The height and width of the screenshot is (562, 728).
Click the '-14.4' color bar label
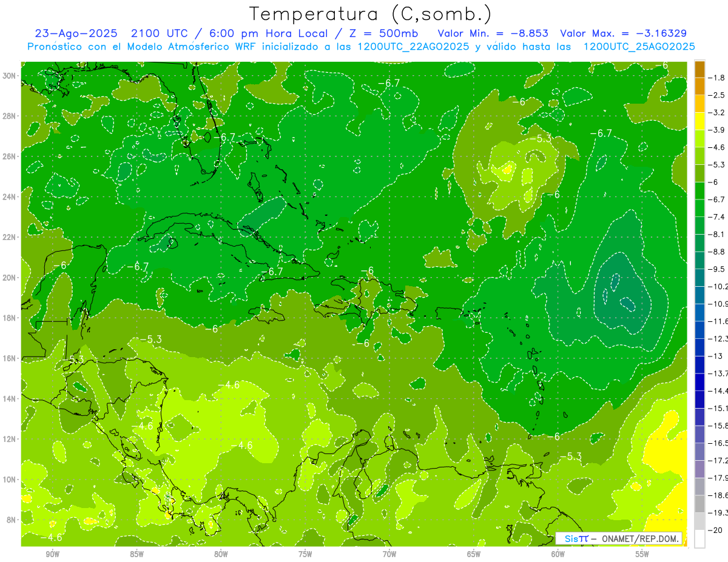(x=718, y=391)
